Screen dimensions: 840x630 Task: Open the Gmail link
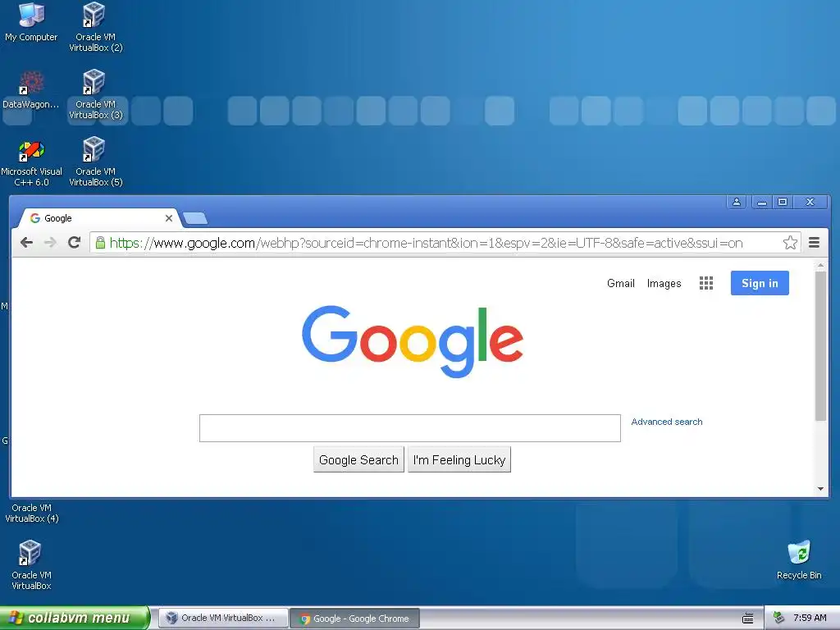[x=620, y=283]
